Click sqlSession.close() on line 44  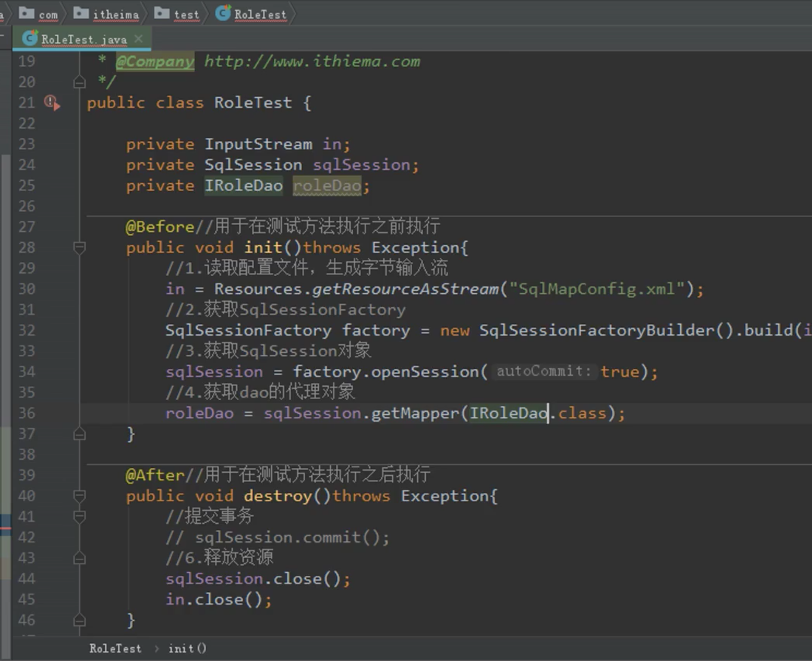(258, 579)
